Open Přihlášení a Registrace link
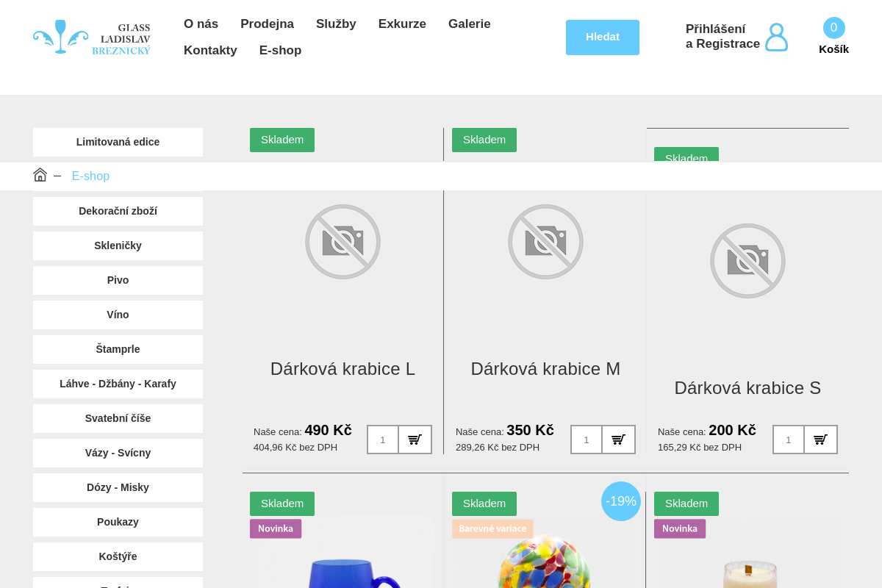Screen dimensions: 882x588 723,37
